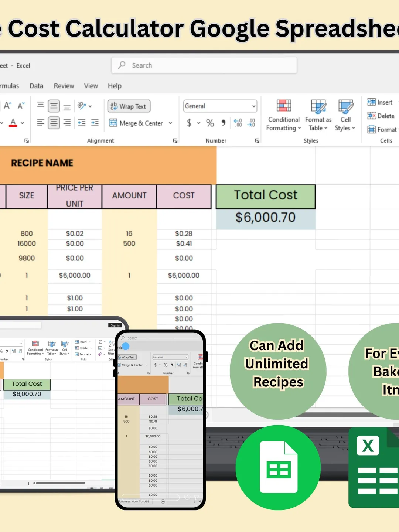399x532 pixels.
Task: Open Conditional Formatting menu
Action: [x=284, y=115]
